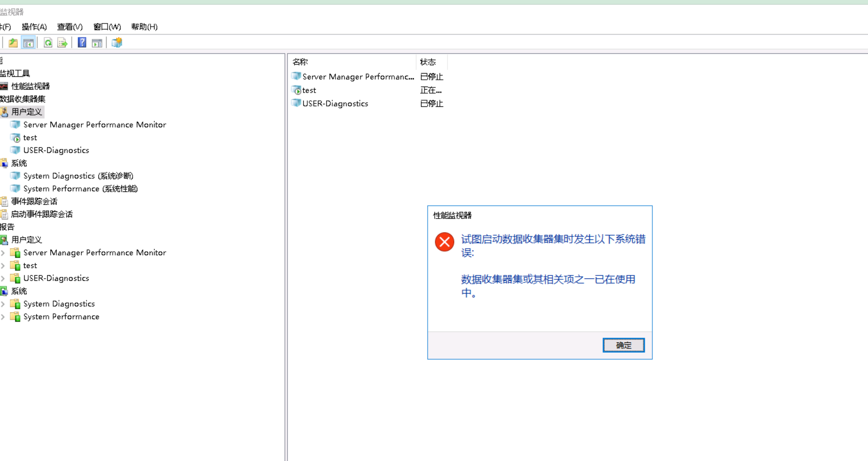
Task: Click the help toolbar icon
Action: coord(81,42)
